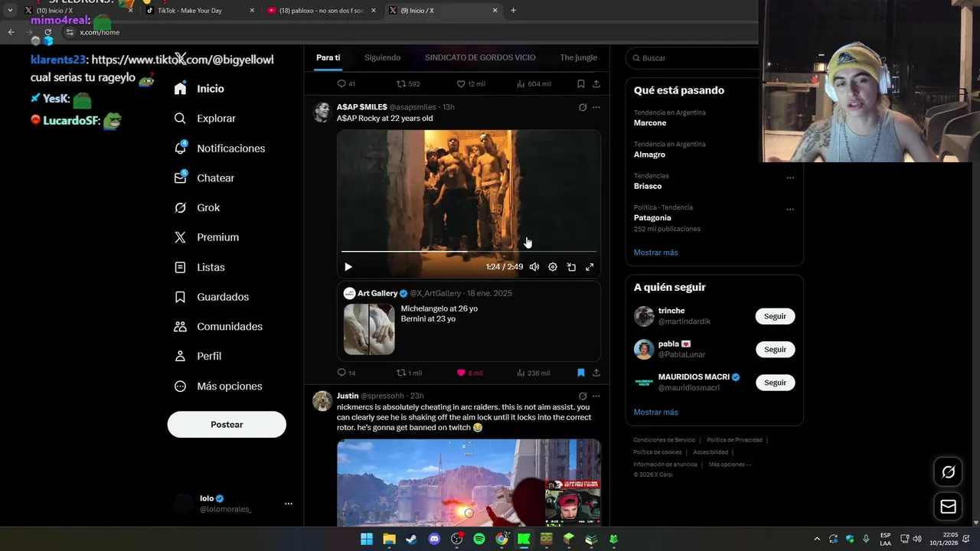Open options for Patagonia trend

click(x=790, y=209)
